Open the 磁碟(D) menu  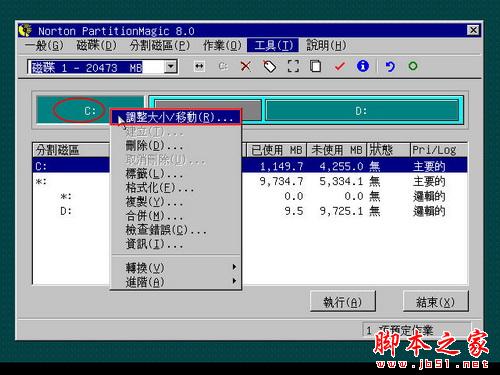(97, 45)
